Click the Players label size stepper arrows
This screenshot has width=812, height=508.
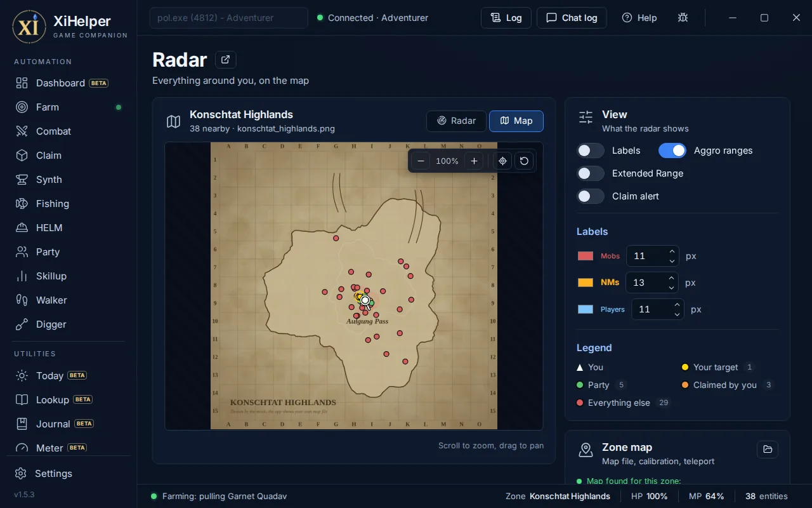pyautogui.click(x=677, y=309)
